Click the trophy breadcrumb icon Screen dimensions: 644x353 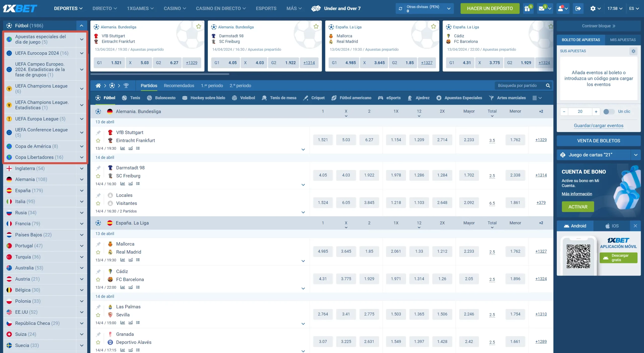[x=126, y=86]
